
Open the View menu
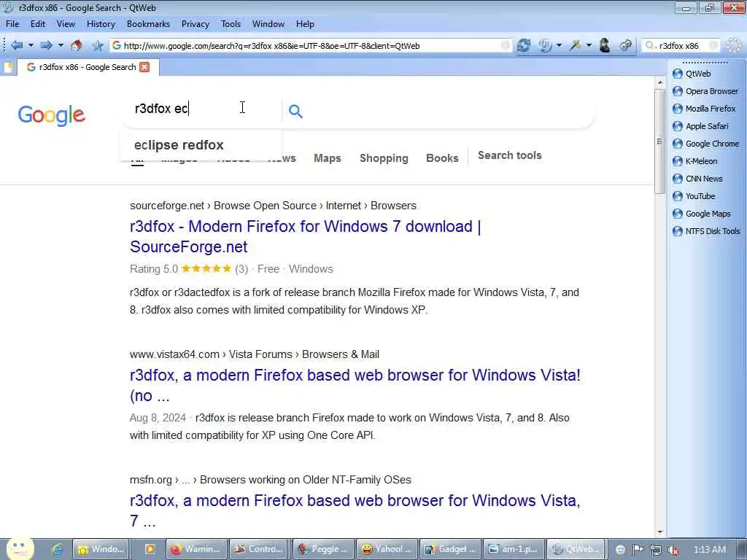click(x=66, y=24)
